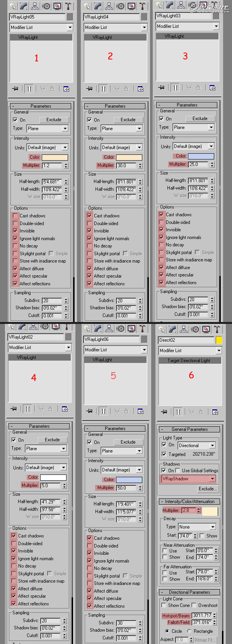The image size is (232, 644).
Task: Open the Create tab in VRayLight05 panel
Action: tap(13, 6)
